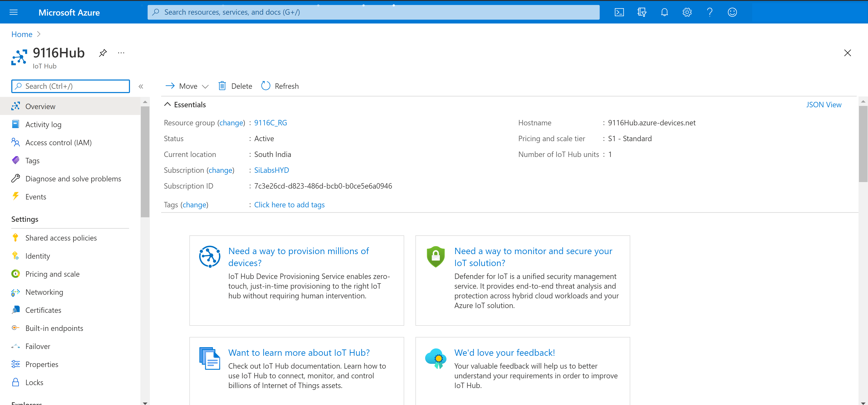Click the sidebar collapse arrow
Screen dimensions: 868x405
[x=141, y=86]
